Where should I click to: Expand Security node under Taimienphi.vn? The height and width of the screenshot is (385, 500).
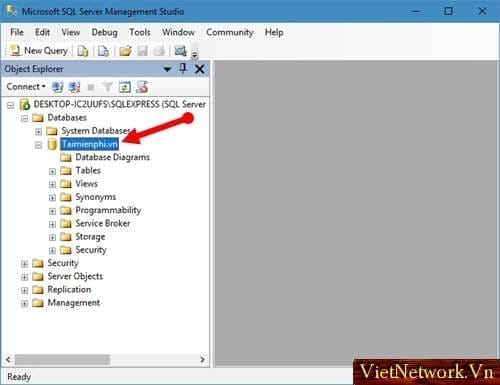(x=52, y=250)
